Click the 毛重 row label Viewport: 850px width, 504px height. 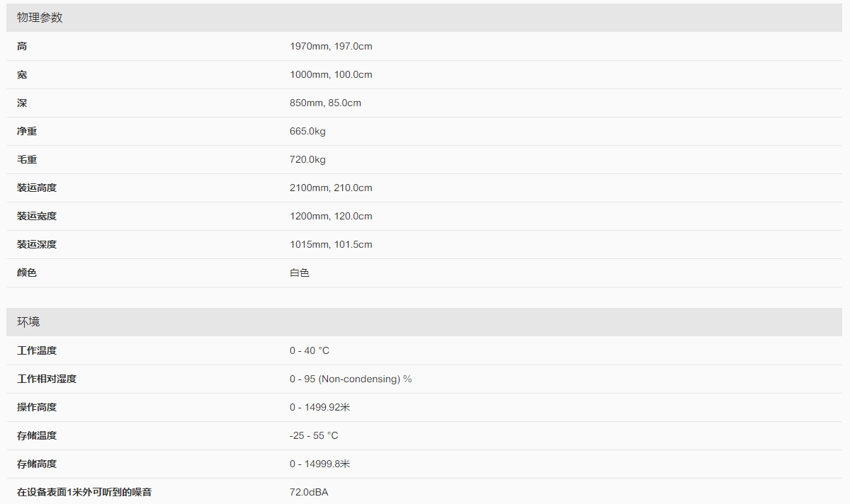coord(27,160)
